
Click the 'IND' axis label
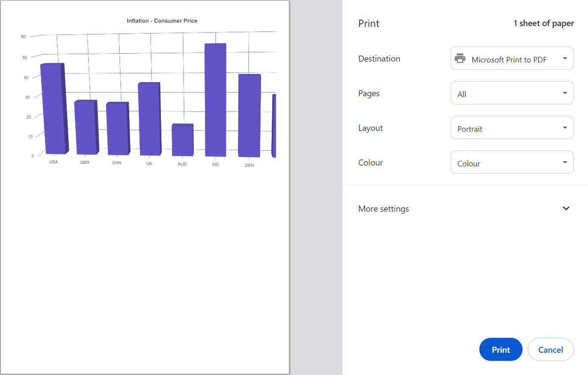pos(215,164)
